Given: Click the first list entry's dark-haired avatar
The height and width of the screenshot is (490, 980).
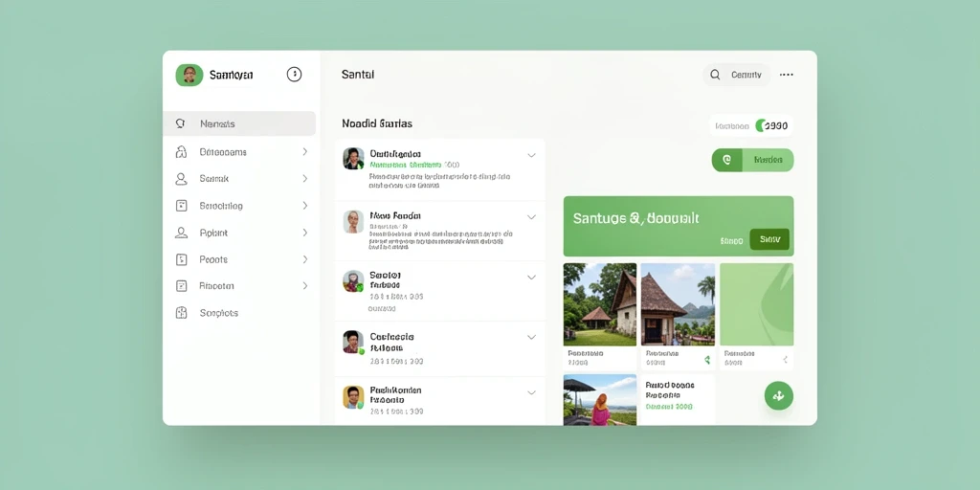Looking at the screenshot, I should (x=353, y=159).
